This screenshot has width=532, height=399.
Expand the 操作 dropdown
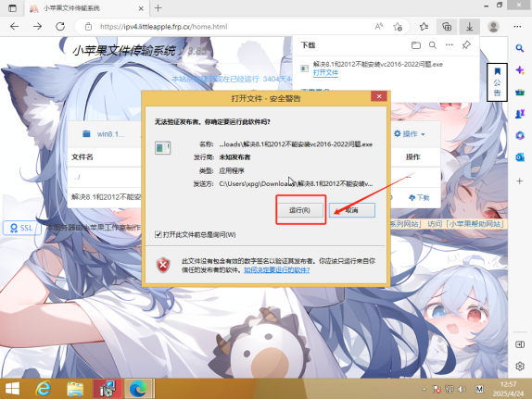[410, 134]
